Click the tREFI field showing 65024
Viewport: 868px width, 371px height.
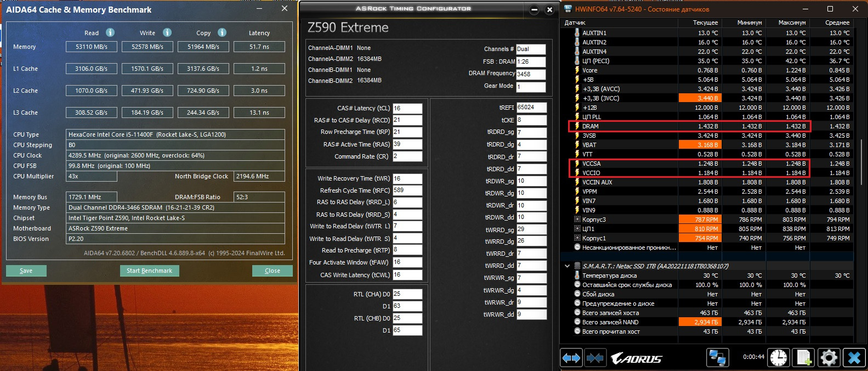(531, 108)
